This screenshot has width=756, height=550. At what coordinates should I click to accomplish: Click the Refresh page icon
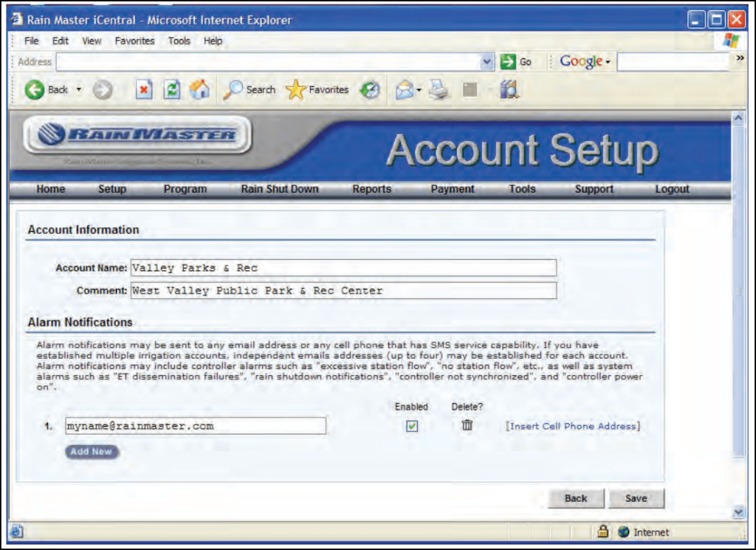tap(172, 89)
